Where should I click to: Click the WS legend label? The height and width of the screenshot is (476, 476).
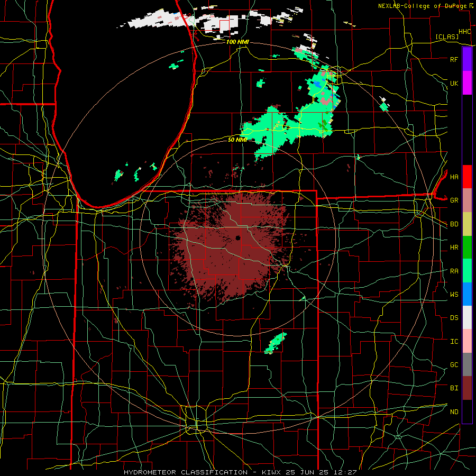[454, 295]
